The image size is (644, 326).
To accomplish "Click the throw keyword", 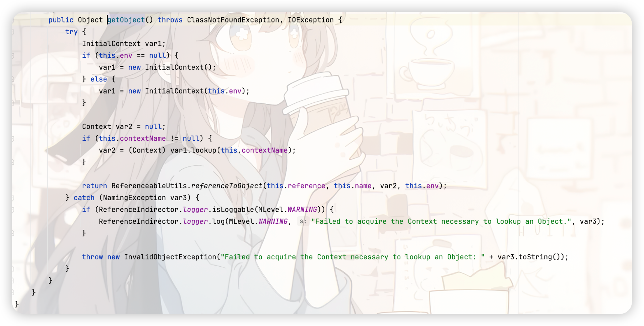I will click(x=92, y=257).
